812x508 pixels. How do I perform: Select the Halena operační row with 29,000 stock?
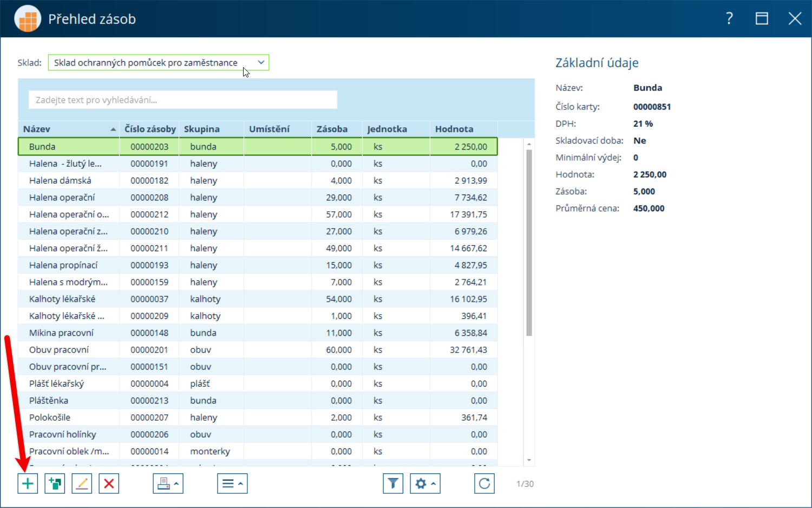point(258,198)
